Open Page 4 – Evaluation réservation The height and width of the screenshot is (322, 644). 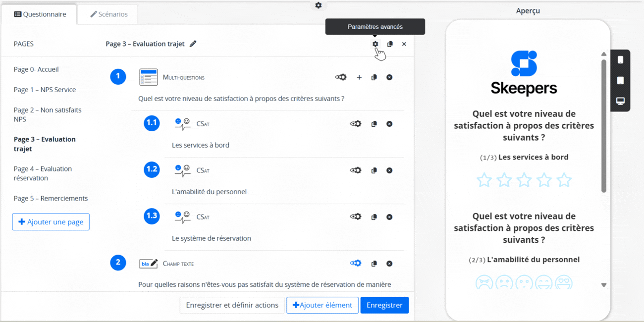[x=43, y=173]
